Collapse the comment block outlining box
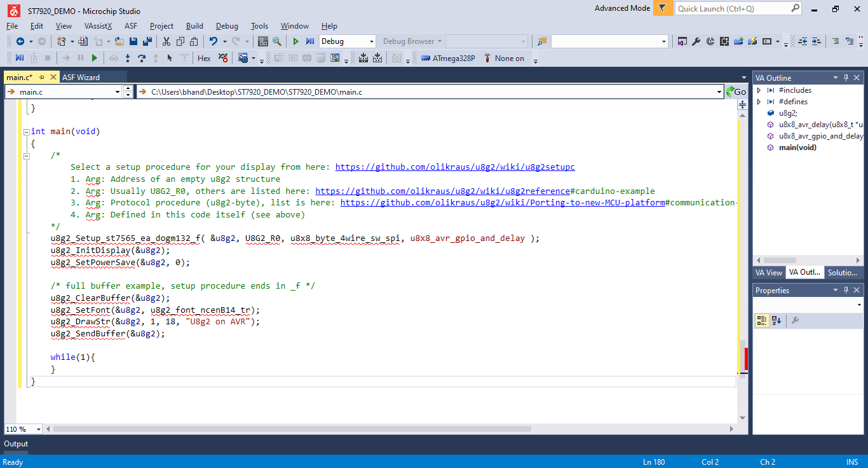This screenshot has width=868, height=468. point(26,155)
